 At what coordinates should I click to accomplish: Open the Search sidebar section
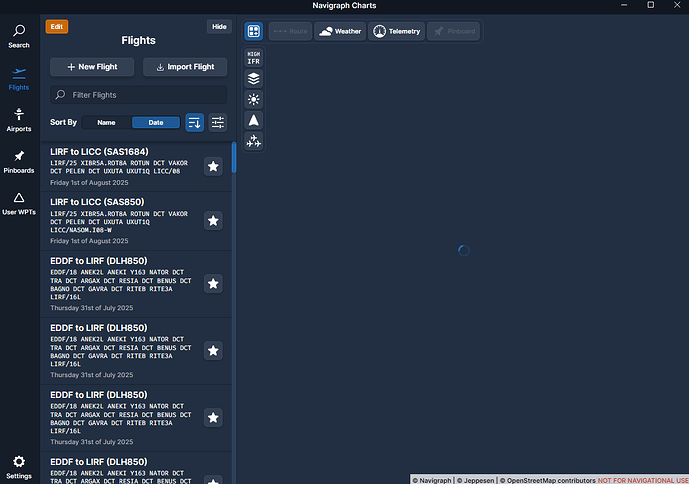tap(19, 36)
